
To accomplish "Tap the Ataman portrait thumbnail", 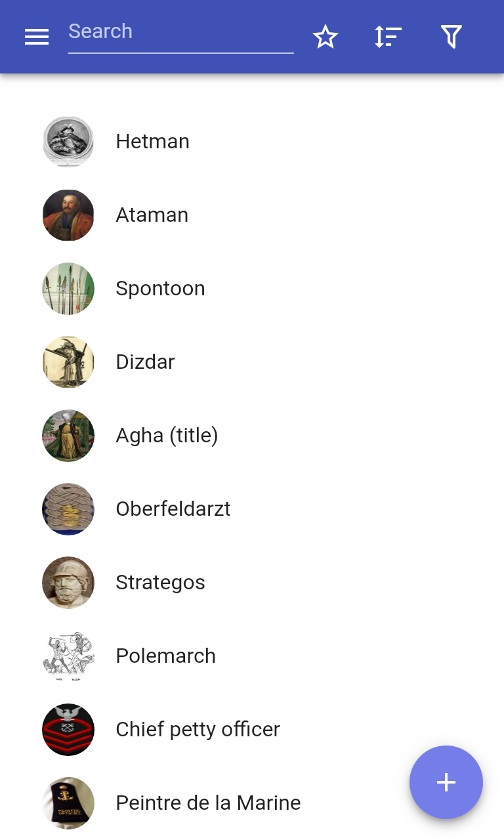I will 68,215.
